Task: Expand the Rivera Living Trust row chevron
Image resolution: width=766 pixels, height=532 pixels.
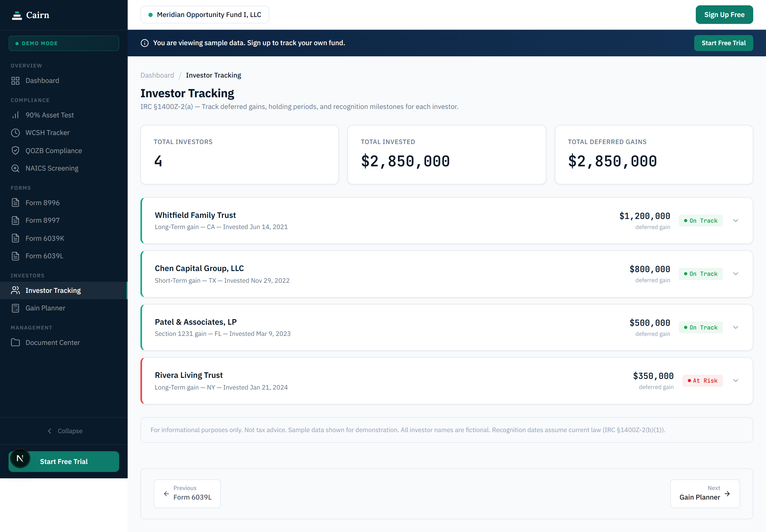Action: pos(736,381)
